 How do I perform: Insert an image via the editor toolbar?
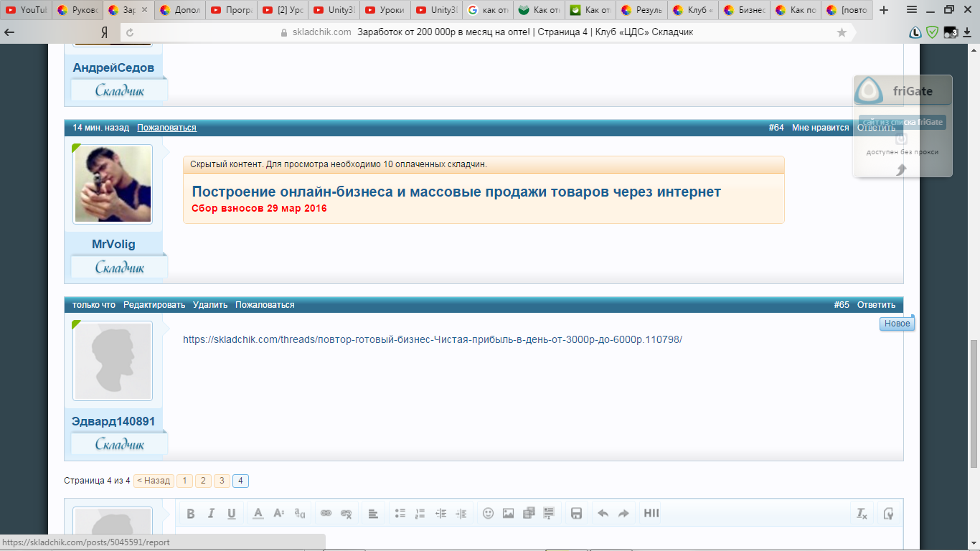508,513
